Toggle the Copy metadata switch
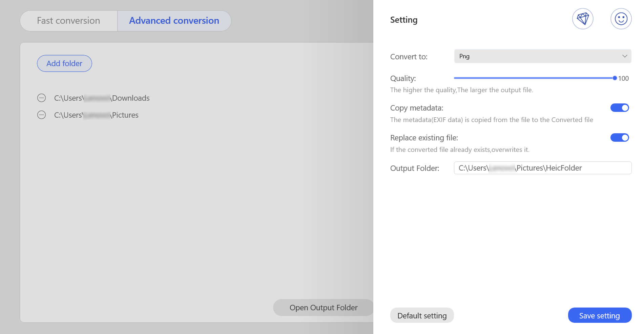Viewport: 644px width, 334px height. pos(619,108)
